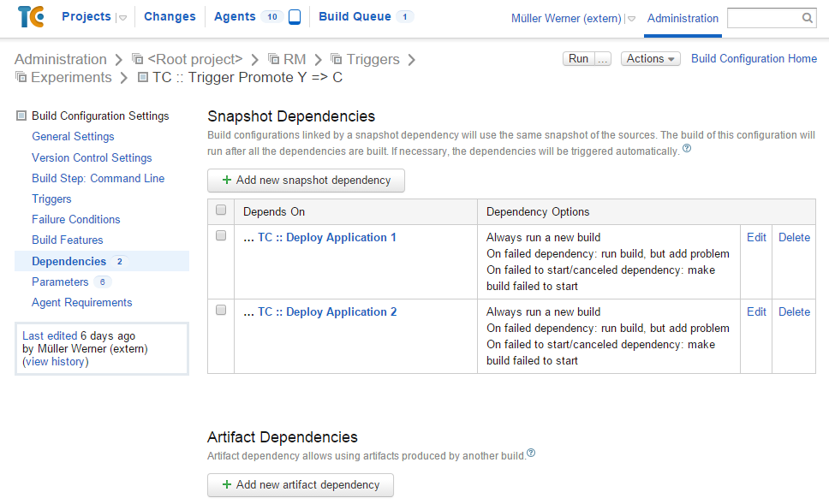Open snapshot dependency help question mark
The image size is (829, 504).
(x=686, y=148)
